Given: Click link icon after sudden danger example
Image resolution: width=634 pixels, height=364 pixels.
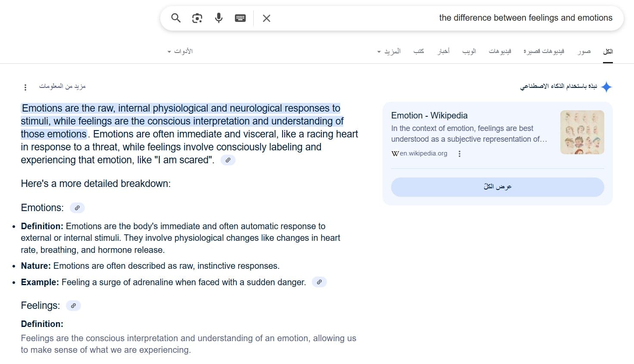Looking at the screenshot, I should (319, 283).
